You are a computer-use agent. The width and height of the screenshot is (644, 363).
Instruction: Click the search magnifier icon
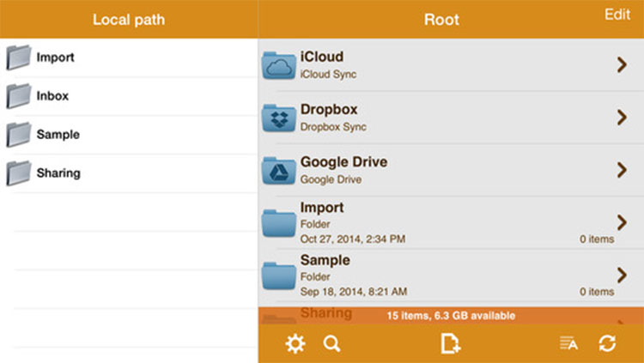pos(331,344)
